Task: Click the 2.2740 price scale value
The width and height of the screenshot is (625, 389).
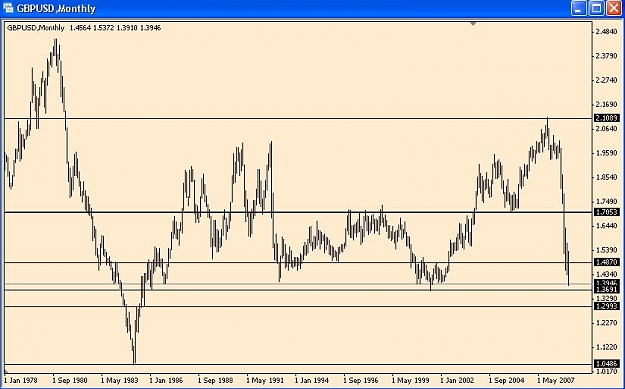Action: tap(606, 80)
